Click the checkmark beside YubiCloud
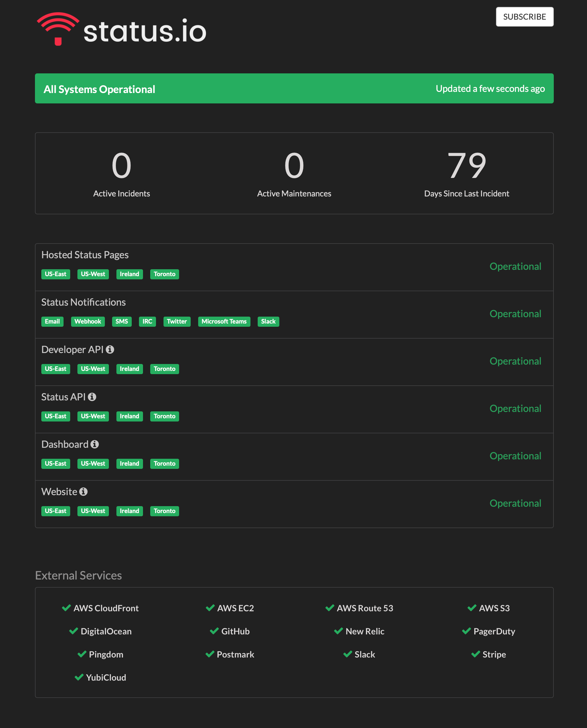 pyautogui.click(x=79, y=677)
